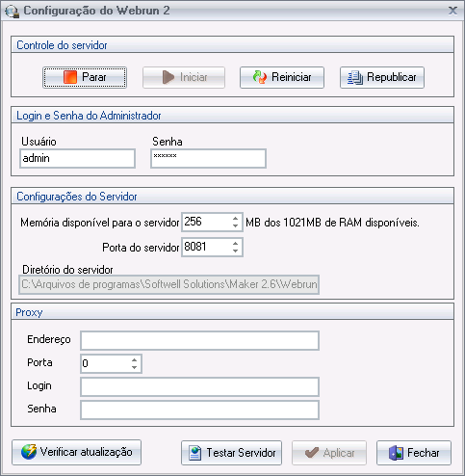
Task: Click the Webrun icon in title bar
Action: pyautogui.click(x=13, y=11)
